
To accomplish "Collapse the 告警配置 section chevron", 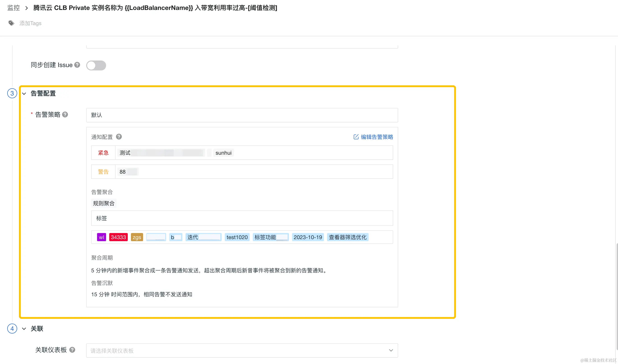I will [24, 93].
